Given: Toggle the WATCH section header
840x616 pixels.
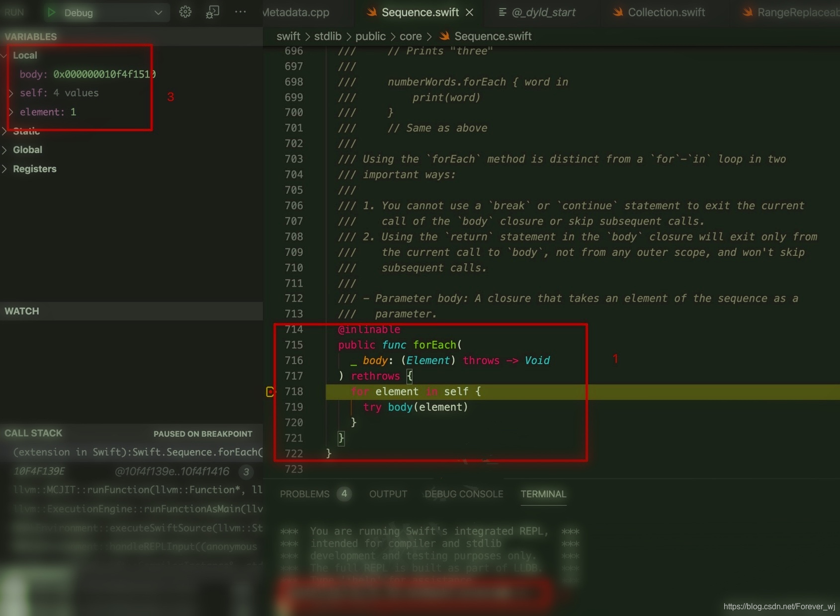Looking at the screenshot, I should click(131, 311).
